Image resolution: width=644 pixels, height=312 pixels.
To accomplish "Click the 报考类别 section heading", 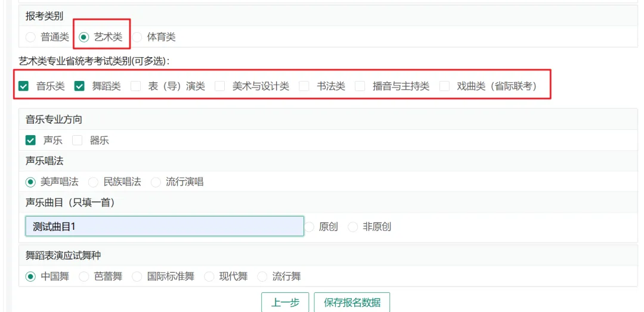I will click(x=44, y=17).
